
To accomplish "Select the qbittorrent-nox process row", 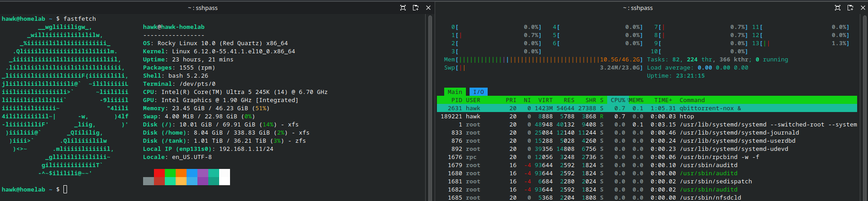I will tap(647, 108).
